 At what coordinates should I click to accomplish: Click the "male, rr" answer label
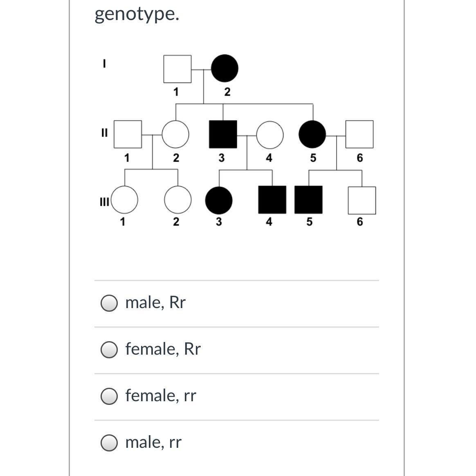(x=153, y=442)
